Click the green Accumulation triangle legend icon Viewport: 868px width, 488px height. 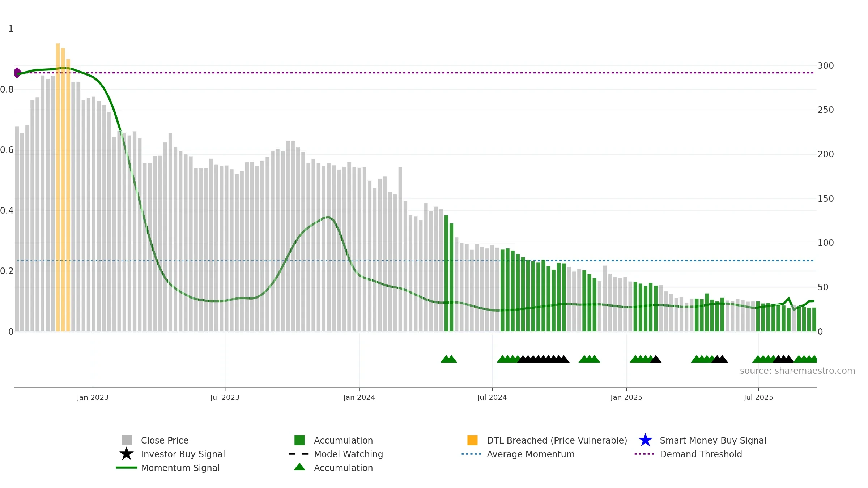point(299,467)
